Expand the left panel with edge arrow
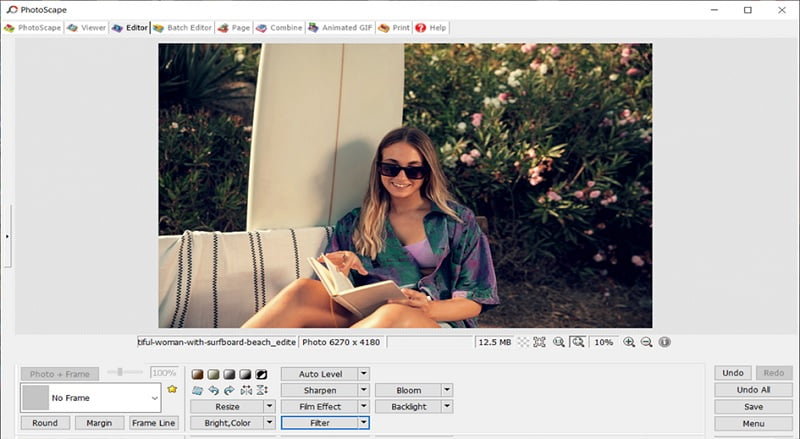The height and width of the screenshot is (439, 800). click(x=7, y=236)
